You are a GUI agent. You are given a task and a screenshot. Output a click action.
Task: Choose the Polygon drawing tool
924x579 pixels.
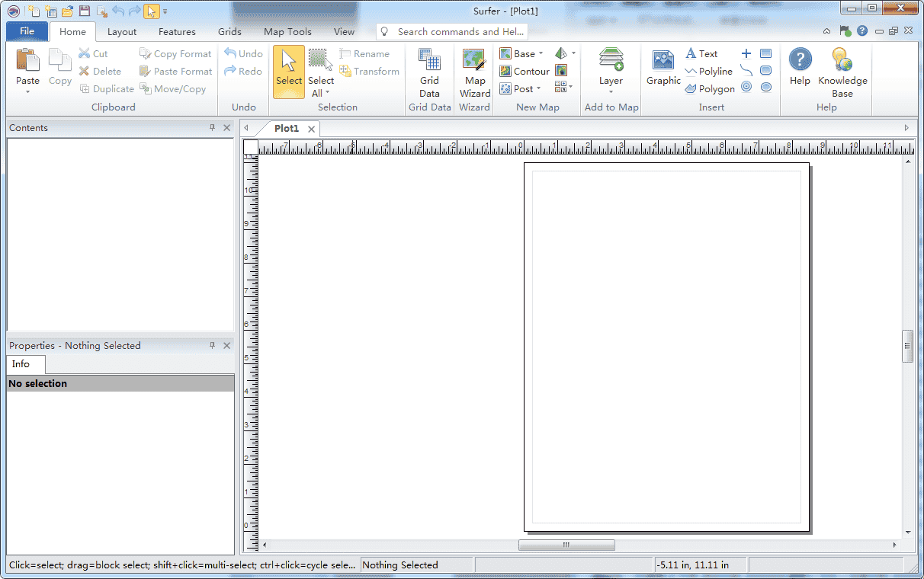click(709, 89)
